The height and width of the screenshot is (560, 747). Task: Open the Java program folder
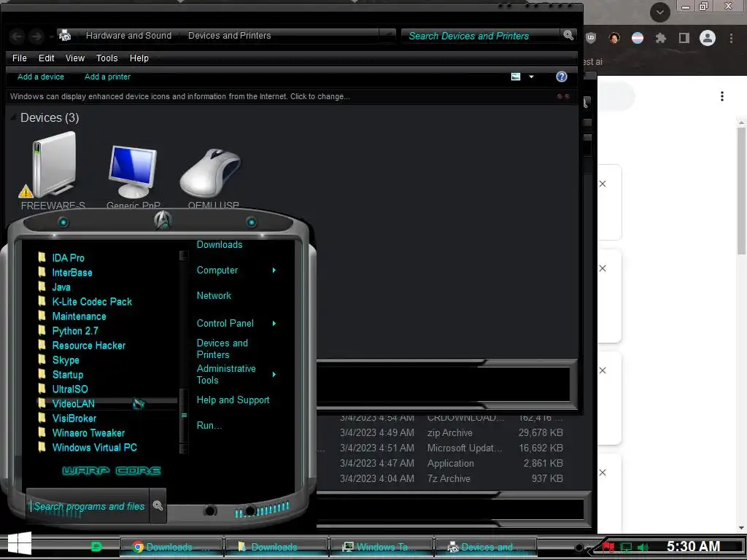[61, 287]
